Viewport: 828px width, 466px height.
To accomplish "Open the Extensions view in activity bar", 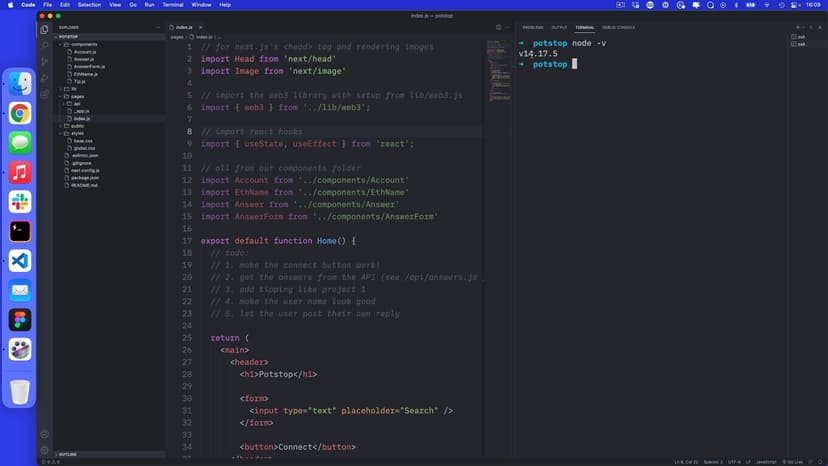I will click(44, 94).
